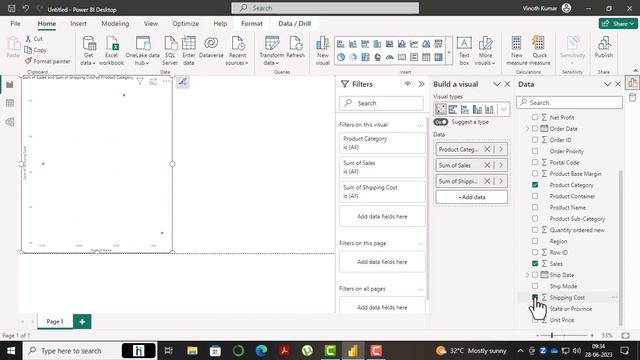
Task: Check the Product Name field
Action: pyautogui.click(x=535, y=207)
